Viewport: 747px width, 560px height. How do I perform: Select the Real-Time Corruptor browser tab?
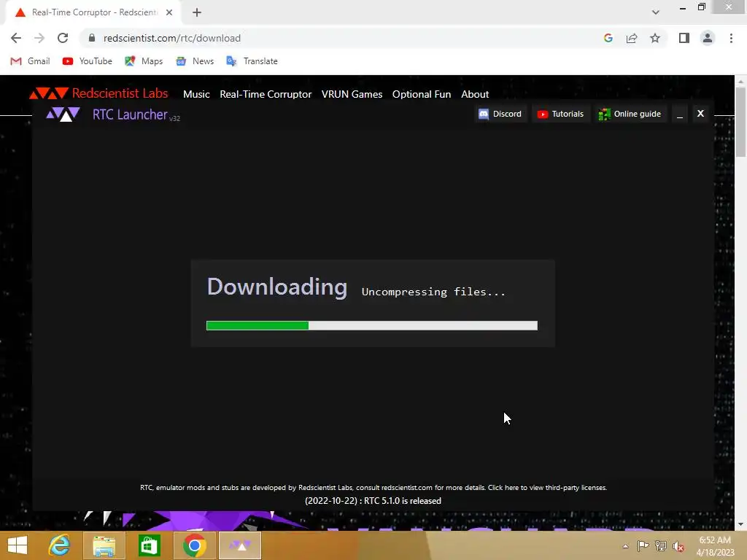(93, 12)
